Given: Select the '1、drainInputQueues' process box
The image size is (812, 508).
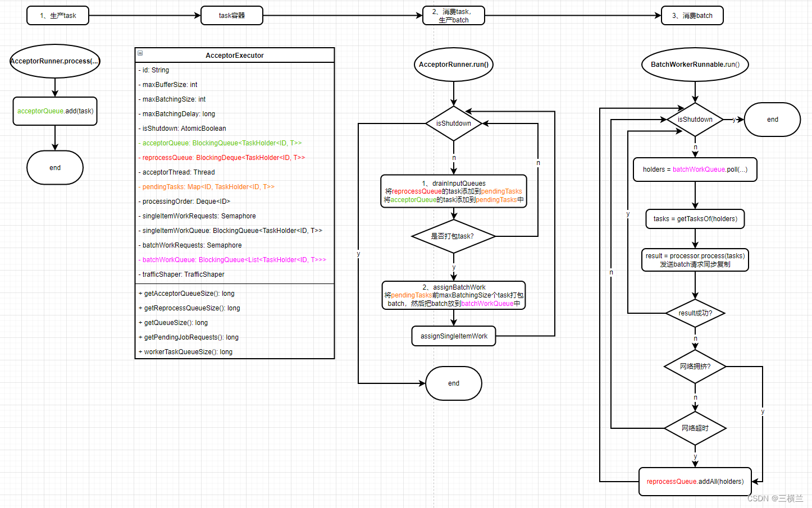Looking at the screenshot, I should tap(454, 191).
